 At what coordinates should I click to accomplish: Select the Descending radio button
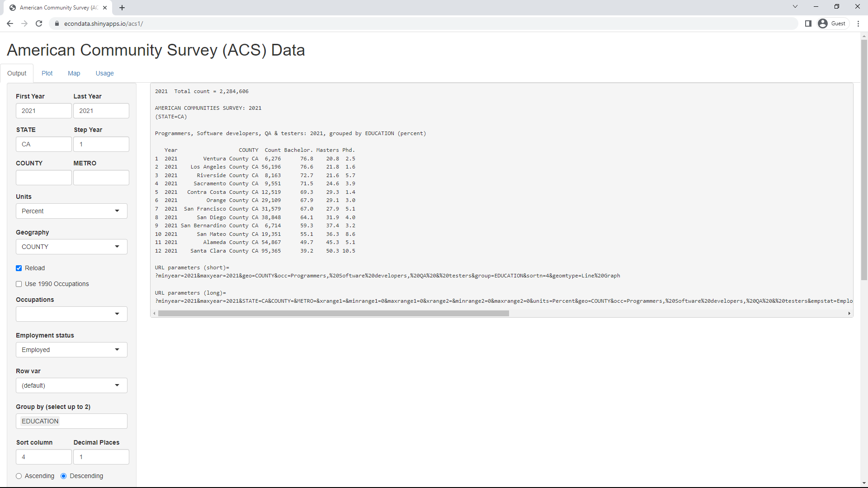(64, 475)
